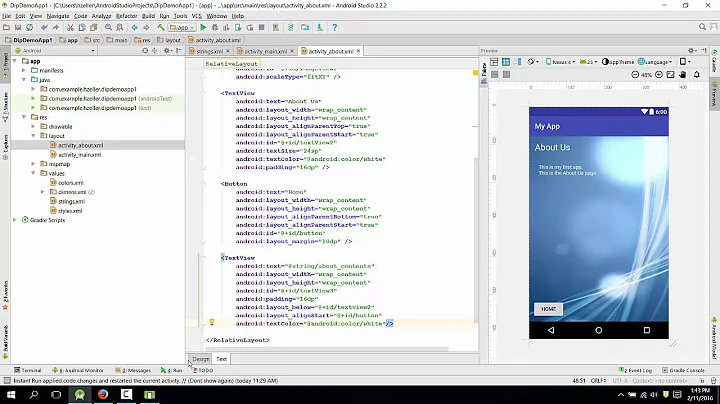Screen dimensions: 720x404
Task: Zoom in on the layout preview
Action: coord(658,74)
